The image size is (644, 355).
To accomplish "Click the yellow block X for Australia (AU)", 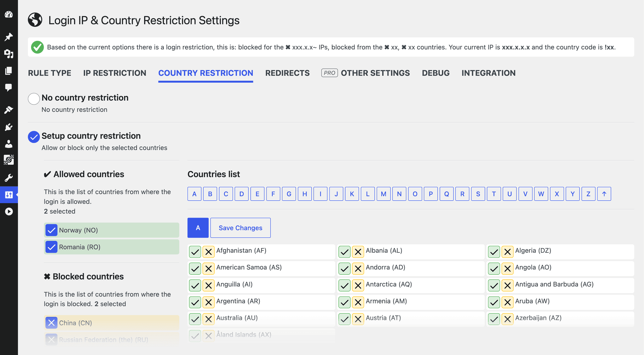I will (208, 319).
